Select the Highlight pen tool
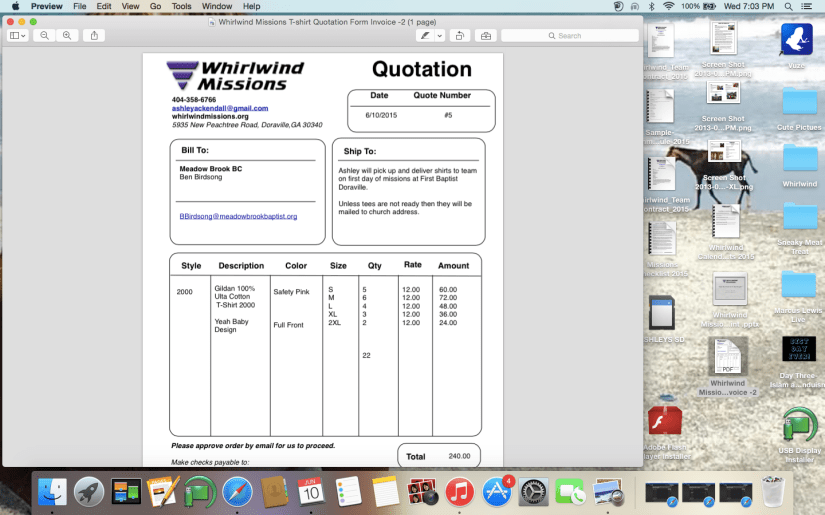 point(426,35)
